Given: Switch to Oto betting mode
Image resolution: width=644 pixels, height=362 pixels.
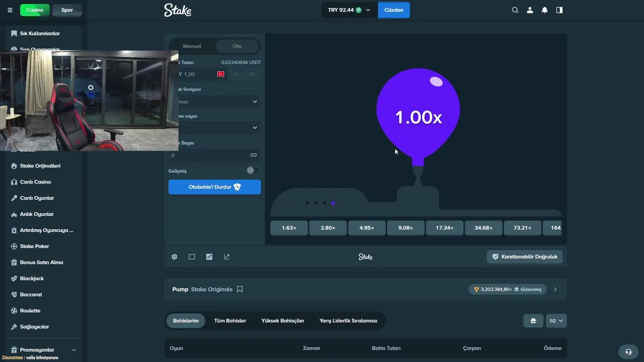Looking at the screenshot, I should (x=237, y=46).
